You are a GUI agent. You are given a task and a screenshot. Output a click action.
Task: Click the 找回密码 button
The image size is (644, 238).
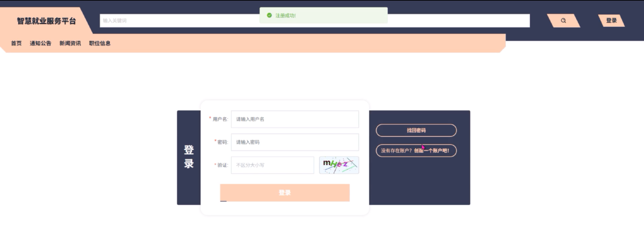point(416,130)
